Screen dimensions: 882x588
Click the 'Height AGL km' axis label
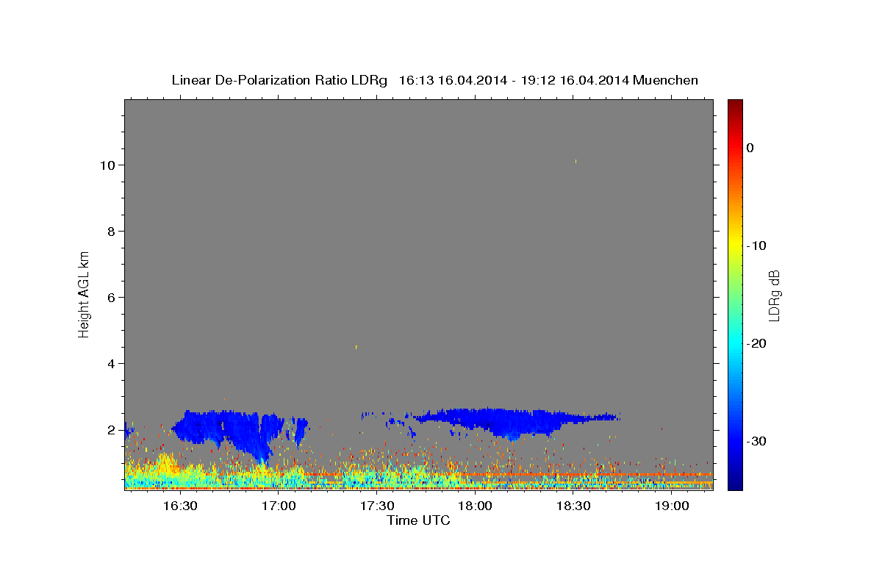coord(85,293)
